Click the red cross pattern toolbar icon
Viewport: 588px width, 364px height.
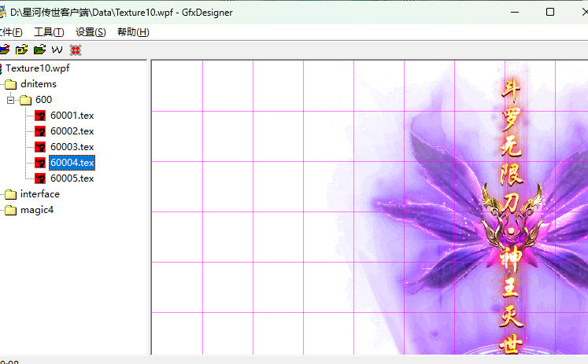pos(76,50)
